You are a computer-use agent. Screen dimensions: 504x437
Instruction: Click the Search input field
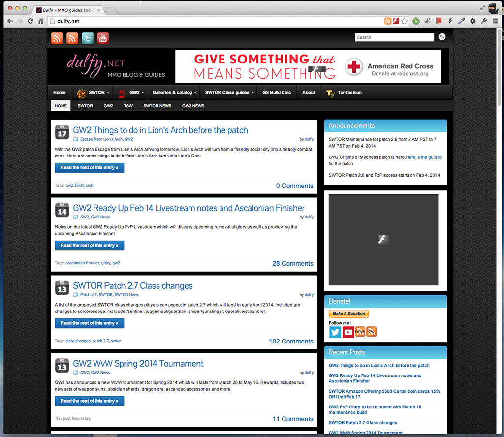click(x=394, y=37)
